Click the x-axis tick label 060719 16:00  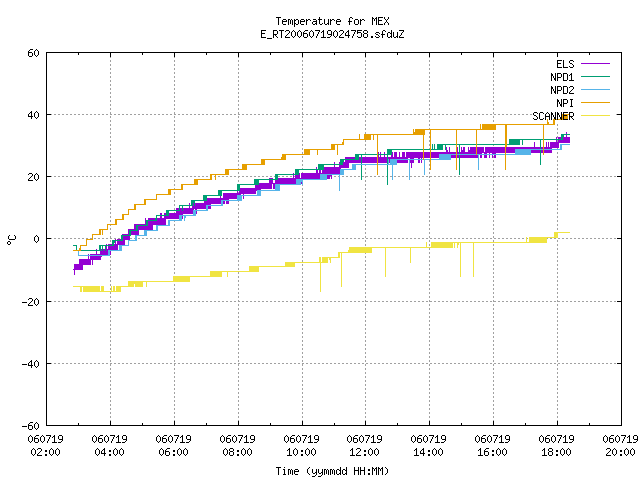point(492,446)
